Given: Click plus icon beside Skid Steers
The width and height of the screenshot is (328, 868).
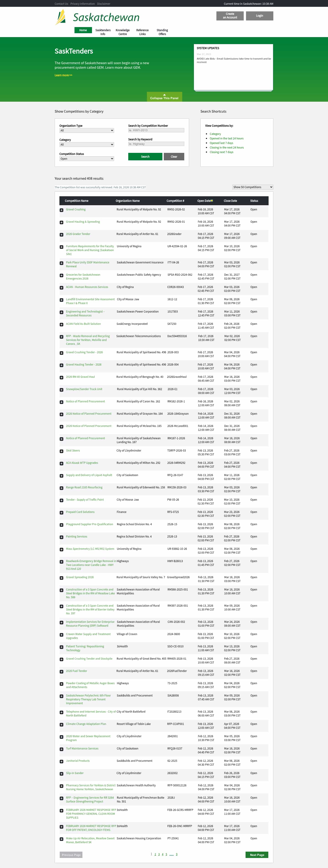Looking at the screenshot, I should click(x=61, y=451).
